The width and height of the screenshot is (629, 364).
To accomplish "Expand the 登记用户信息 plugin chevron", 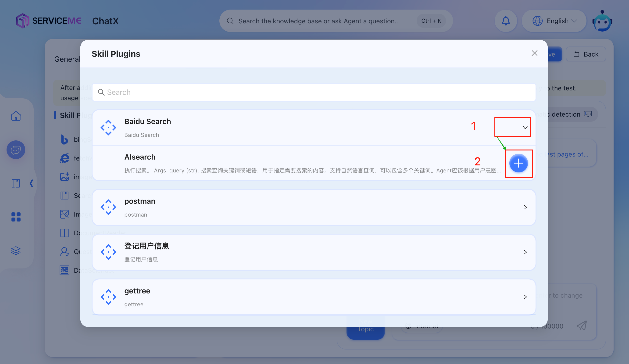I will 525,252.
